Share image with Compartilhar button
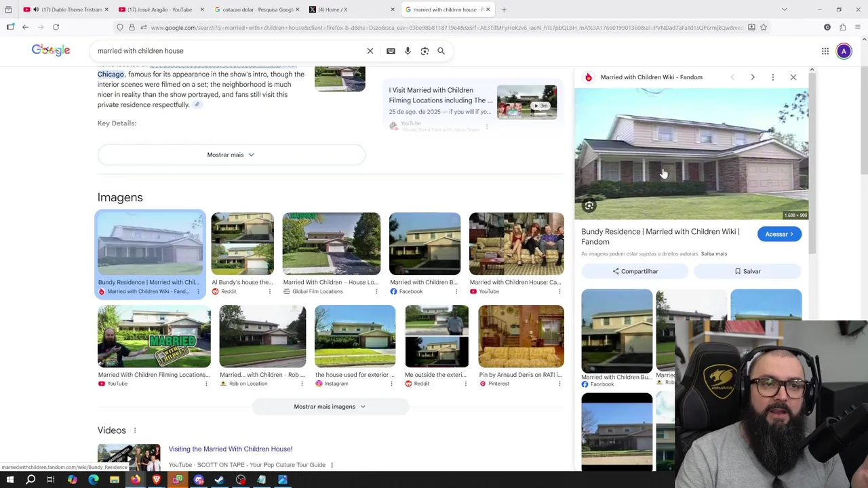The image size is (868, 488). pos(635,271)
